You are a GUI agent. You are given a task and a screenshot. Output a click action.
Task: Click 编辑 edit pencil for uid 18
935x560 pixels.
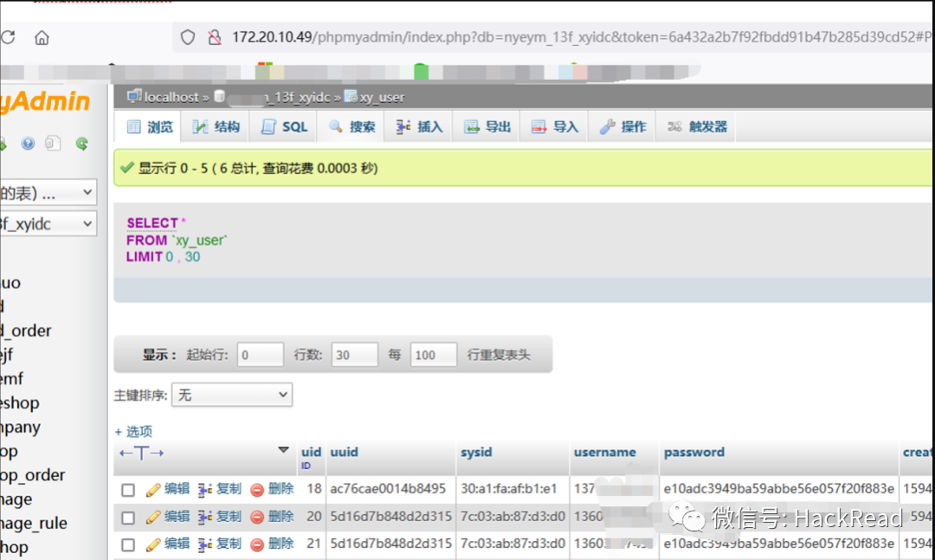tap(168, 489)
